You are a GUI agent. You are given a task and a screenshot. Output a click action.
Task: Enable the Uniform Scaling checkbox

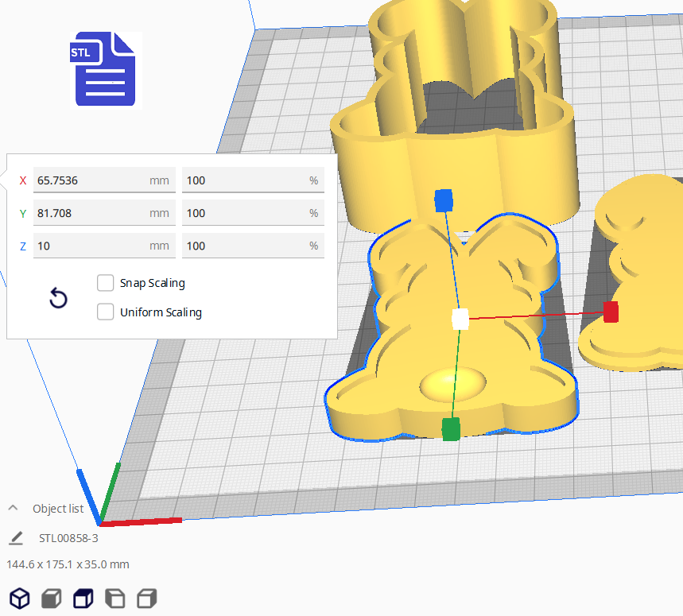(x=105, y=312)
